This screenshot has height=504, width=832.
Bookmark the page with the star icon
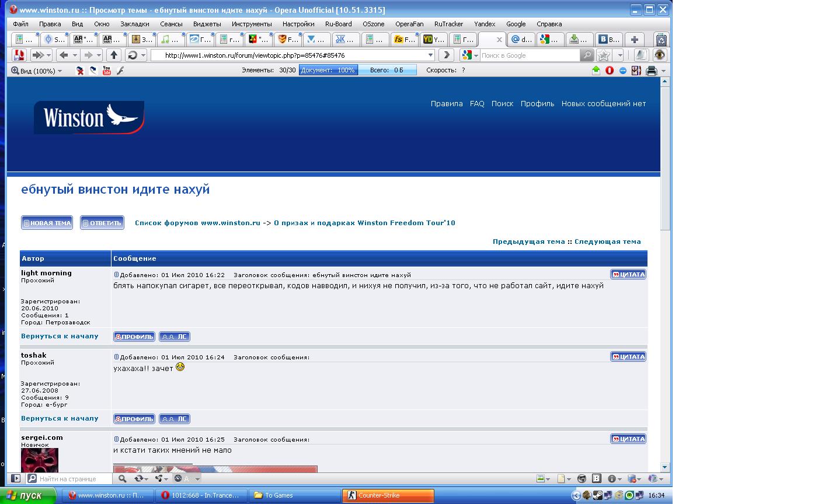[x=604, y=55]
